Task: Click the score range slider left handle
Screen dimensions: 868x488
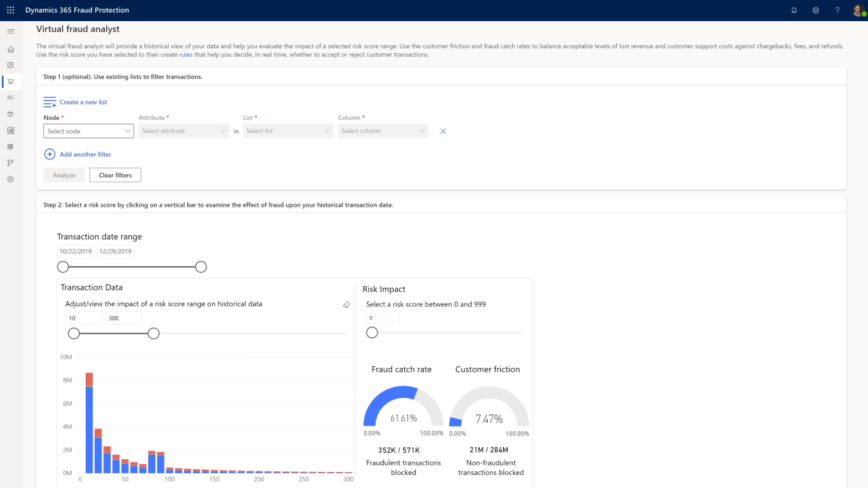Action: [x=74, y=333]
